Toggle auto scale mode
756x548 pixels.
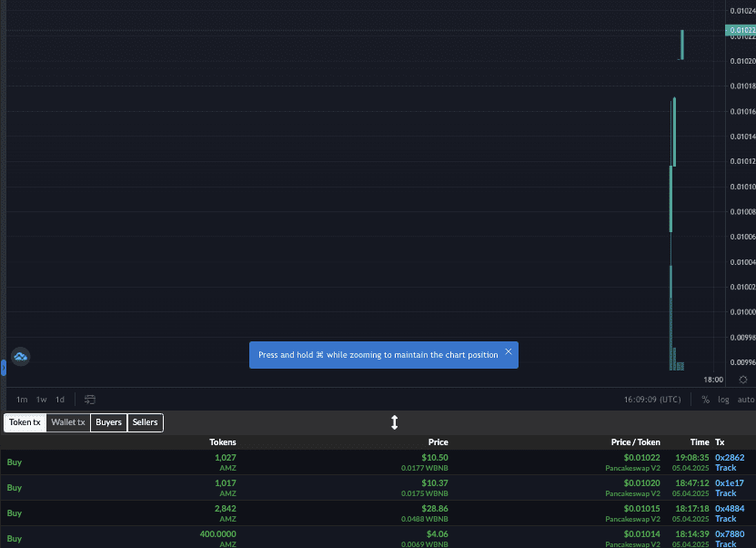click(x=745, y=400)
